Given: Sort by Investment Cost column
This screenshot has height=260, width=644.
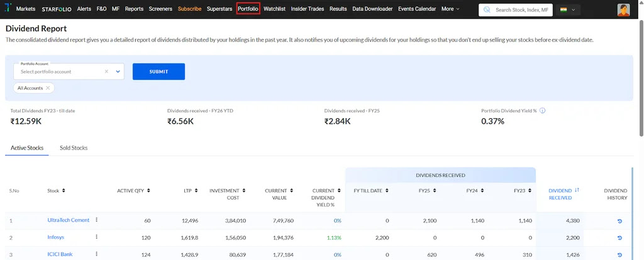Looking at the screenshot, I should (244, 191).
